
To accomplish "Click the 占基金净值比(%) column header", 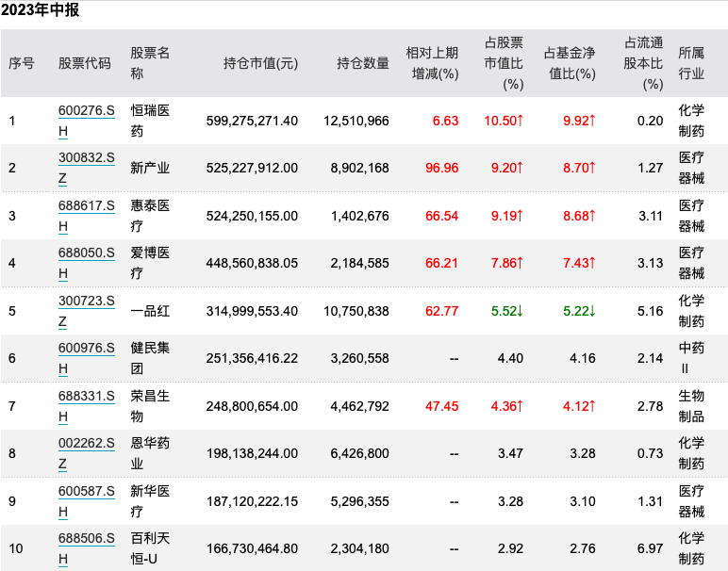I will pyautogui.click(x=570, y=63).
